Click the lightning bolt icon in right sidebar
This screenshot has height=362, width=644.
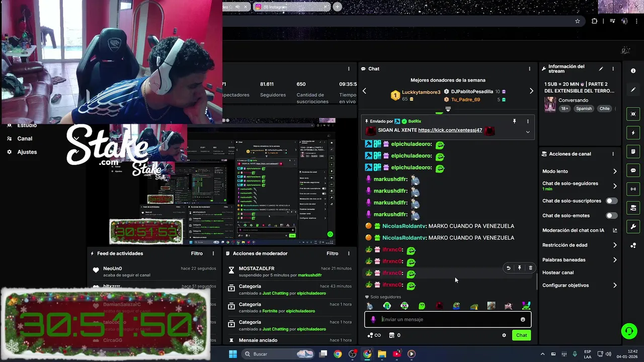pos(633,133)
